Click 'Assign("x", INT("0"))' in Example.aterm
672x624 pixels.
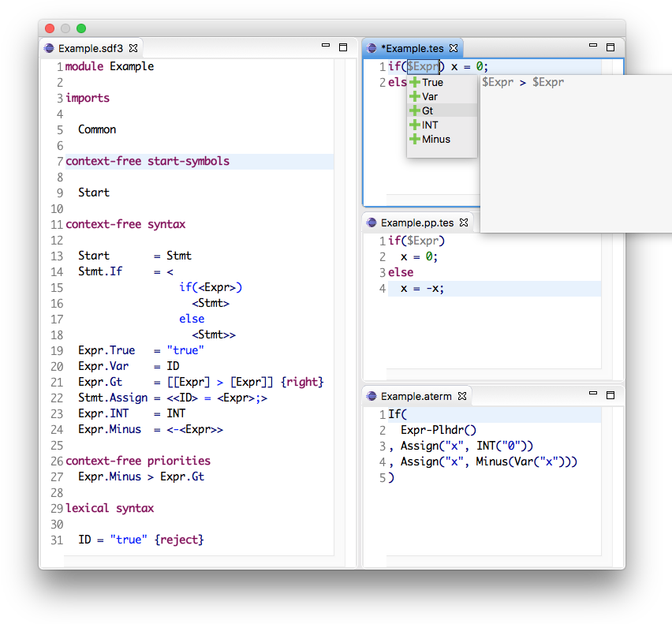click(467, 446)
